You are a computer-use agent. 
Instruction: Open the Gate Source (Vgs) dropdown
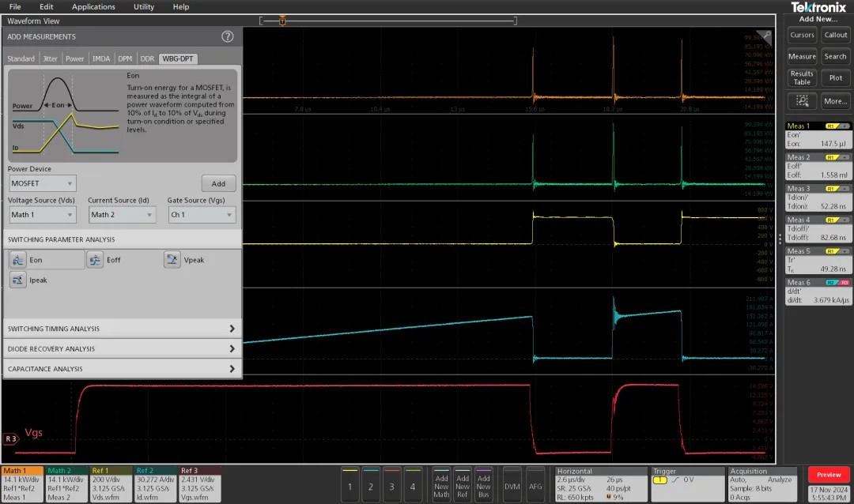[202, 215]
